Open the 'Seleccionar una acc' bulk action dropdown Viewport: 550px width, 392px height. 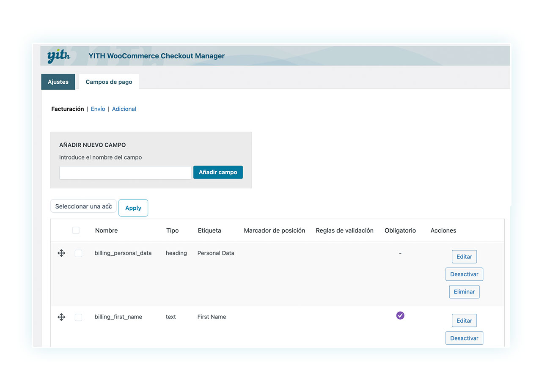83,206
